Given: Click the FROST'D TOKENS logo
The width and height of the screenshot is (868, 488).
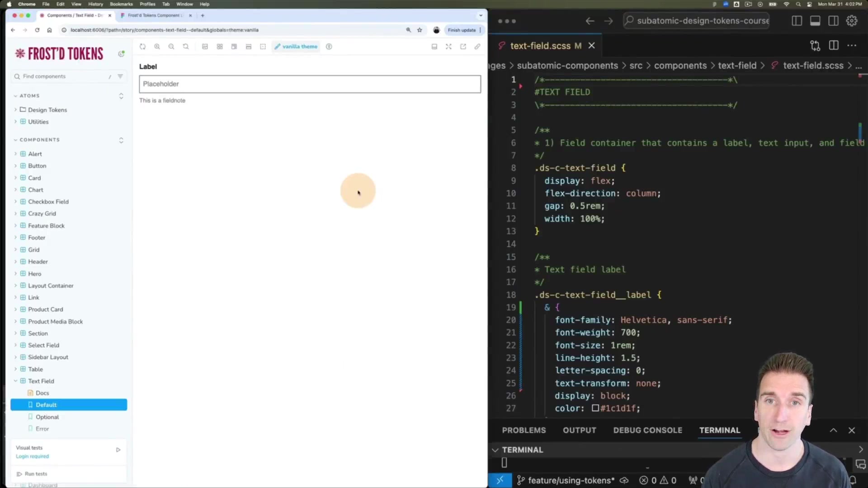Looking at the screenshot, I should (x=59, y=54).
